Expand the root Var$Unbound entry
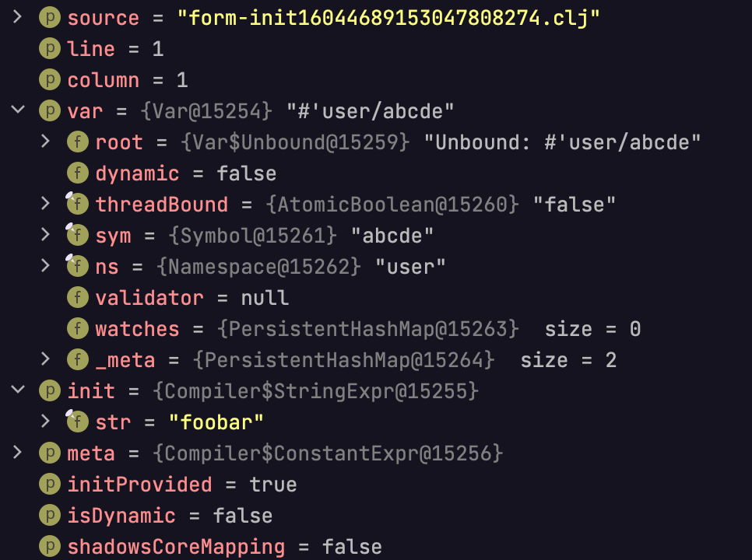 (46, 141)
